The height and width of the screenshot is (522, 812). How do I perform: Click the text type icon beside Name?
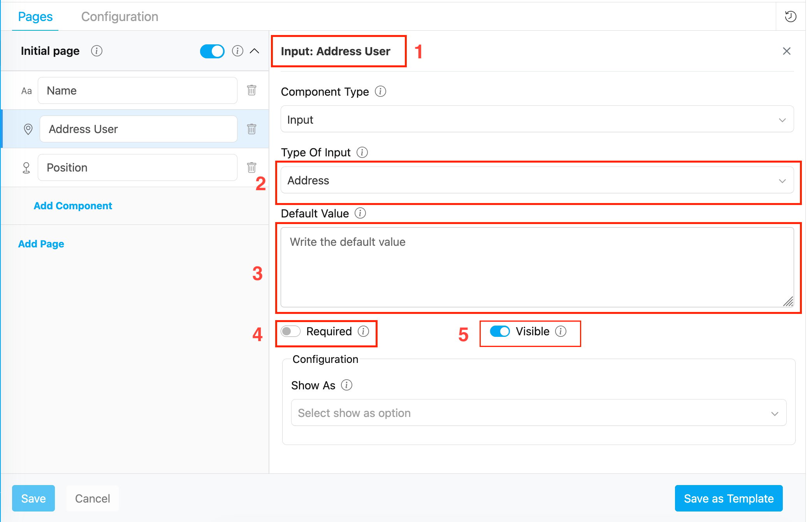pyautogui.click(x=26, y=91)
